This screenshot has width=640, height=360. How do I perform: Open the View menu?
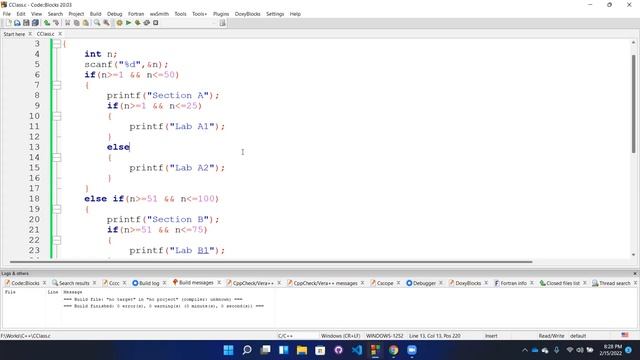pyautogui.click(x=36, y=14)
